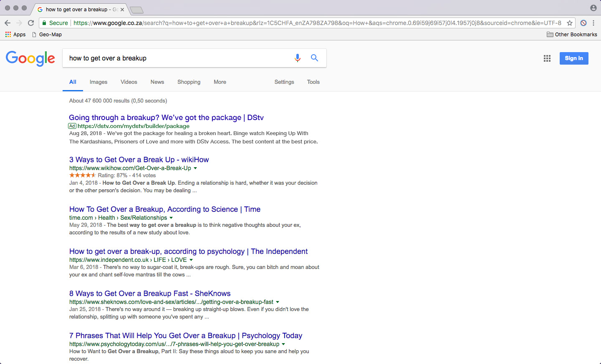Open a new browser tab
Viewport: 601px width, 364px height.
pos(136,10)
